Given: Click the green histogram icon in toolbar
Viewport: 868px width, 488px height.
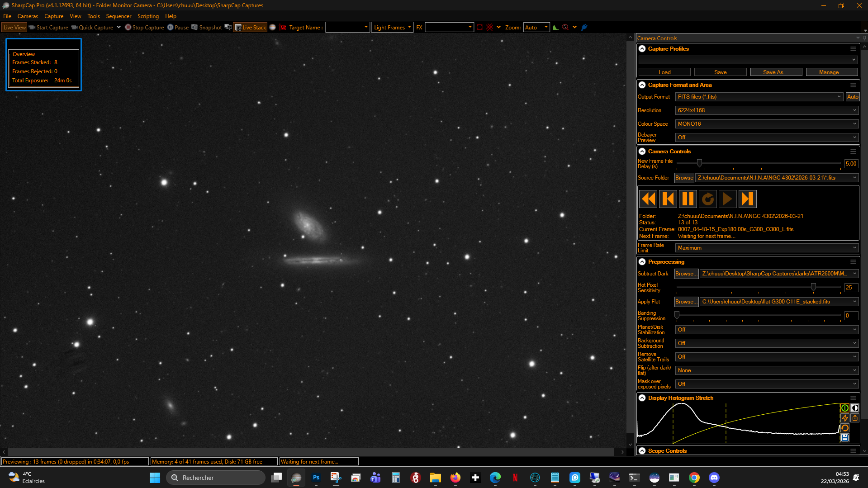Looking at the screenshot, I should coord(555,28).
